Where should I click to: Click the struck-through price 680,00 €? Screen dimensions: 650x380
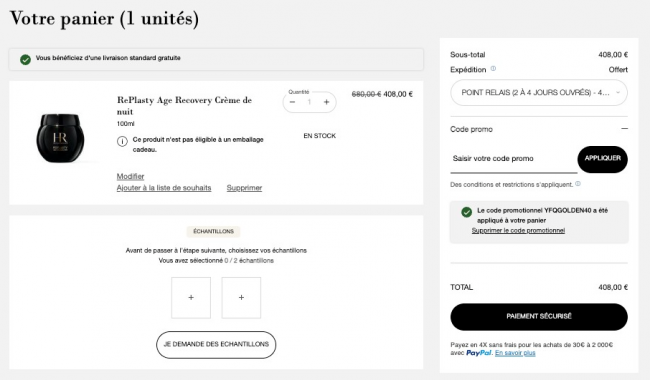pyautogui.click(x=366, y=94)
